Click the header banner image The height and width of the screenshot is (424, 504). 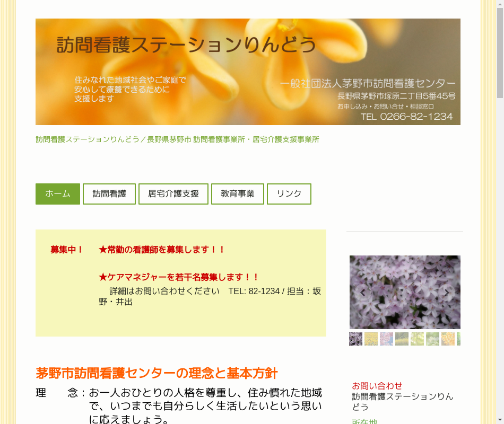point(248,72)
